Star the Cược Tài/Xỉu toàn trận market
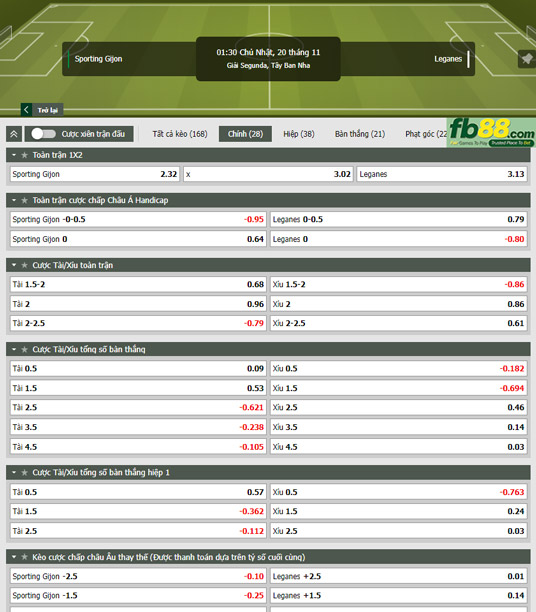 (x=25, y=265)
